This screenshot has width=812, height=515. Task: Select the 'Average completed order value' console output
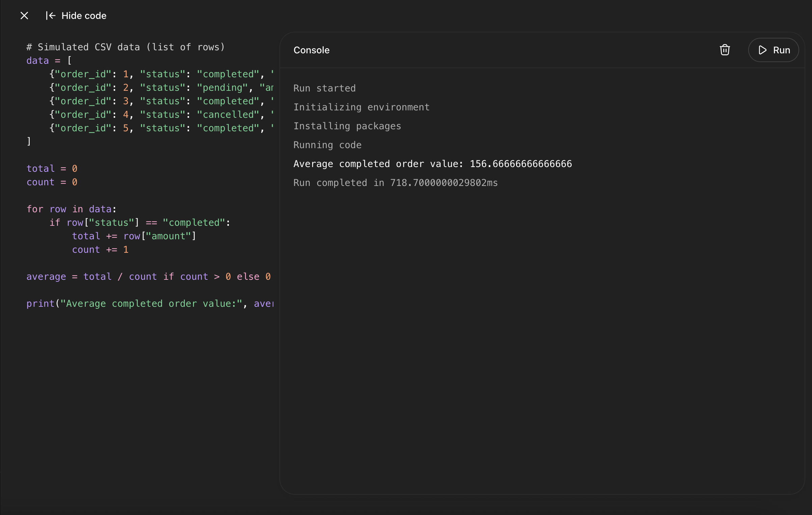point(432,164)
